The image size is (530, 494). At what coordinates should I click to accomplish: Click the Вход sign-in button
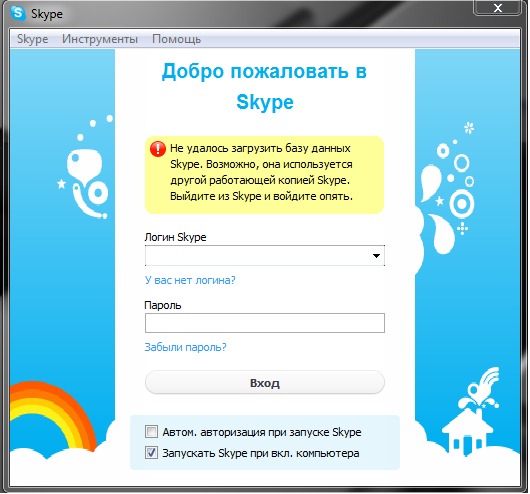(265, 382)
